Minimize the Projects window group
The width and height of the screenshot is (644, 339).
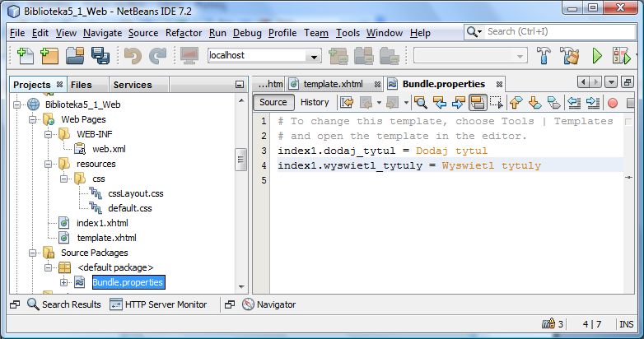[240, 85]
